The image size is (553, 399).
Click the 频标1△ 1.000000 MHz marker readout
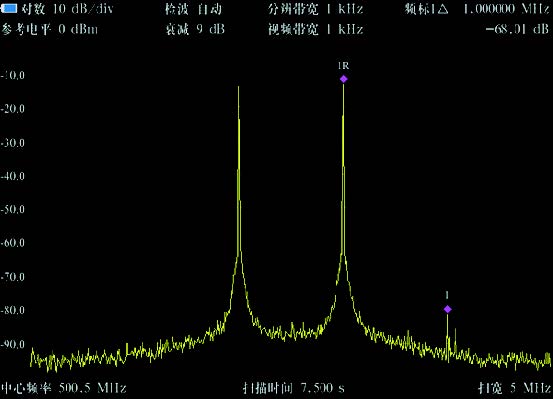477,9
